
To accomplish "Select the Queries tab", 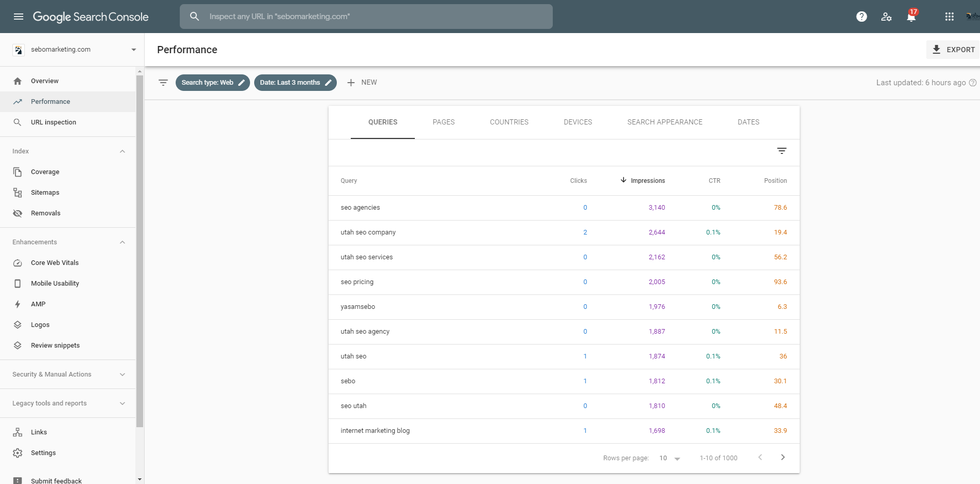I will coord(383,122).
